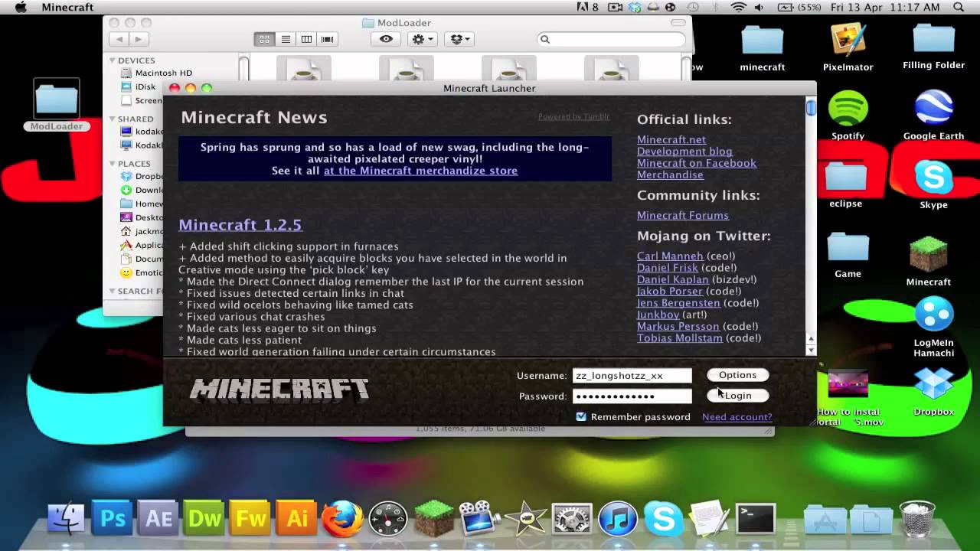The width and height of the screenshot is (980, 551).
Task: Expand the SEARCH FOR sidebar section
Action: coord(112,291)
